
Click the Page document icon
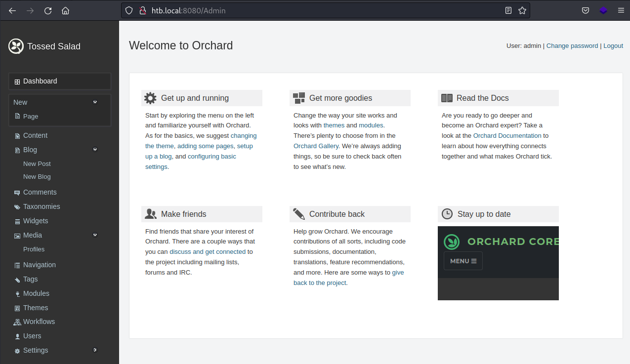pyautogui.click(x=17, y=117)
